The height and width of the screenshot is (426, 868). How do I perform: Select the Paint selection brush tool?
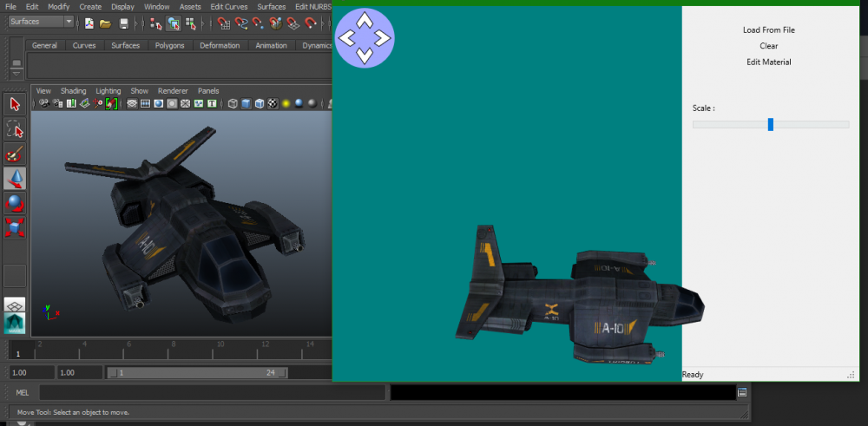[x=15, y=154]
